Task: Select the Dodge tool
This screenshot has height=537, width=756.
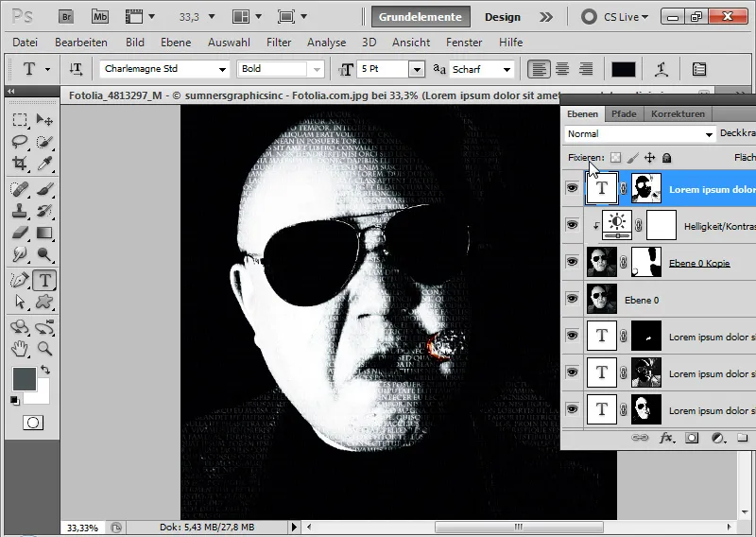Action: (44, 253)
